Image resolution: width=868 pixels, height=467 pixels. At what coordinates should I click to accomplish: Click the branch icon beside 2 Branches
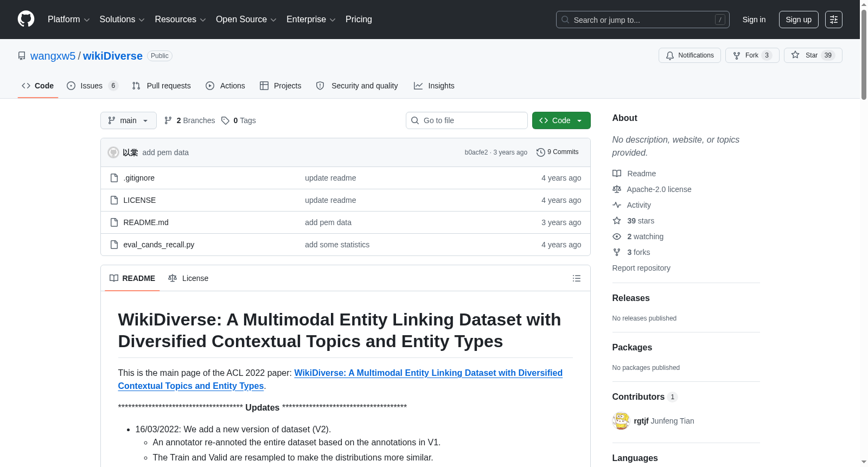(168, 120)
